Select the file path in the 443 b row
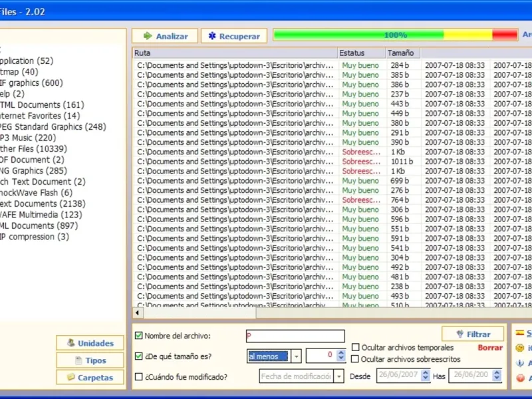Viewport: 532px width, 399px height. [235, 104]
